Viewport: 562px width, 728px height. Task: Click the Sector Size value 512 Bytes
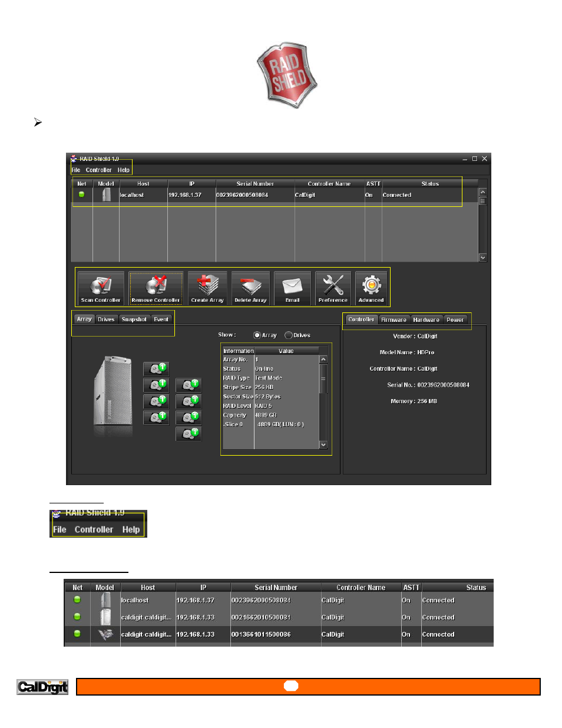[x=267, y=397]
